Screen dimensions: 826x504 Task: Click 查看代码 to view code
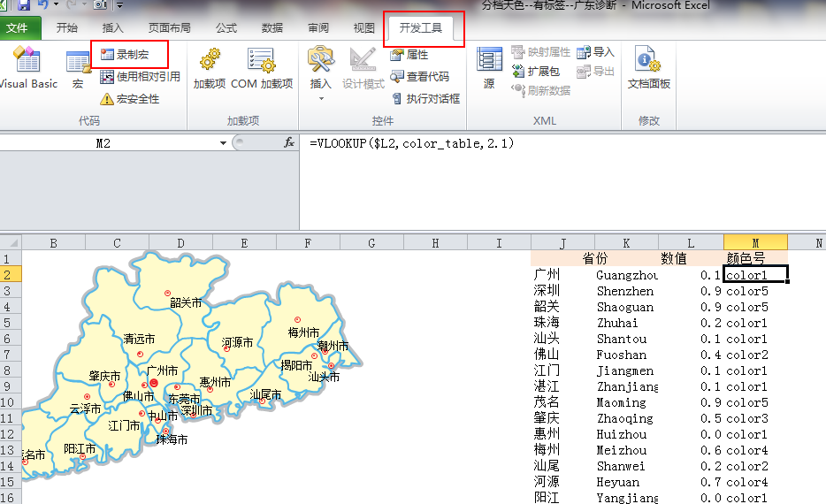pos(420,77)
